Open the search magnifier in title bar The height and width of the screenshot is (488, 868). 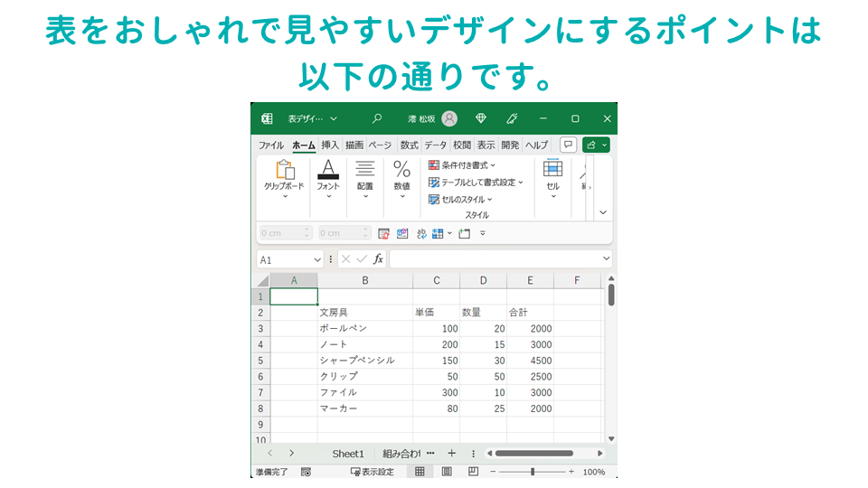coord(377,118)
